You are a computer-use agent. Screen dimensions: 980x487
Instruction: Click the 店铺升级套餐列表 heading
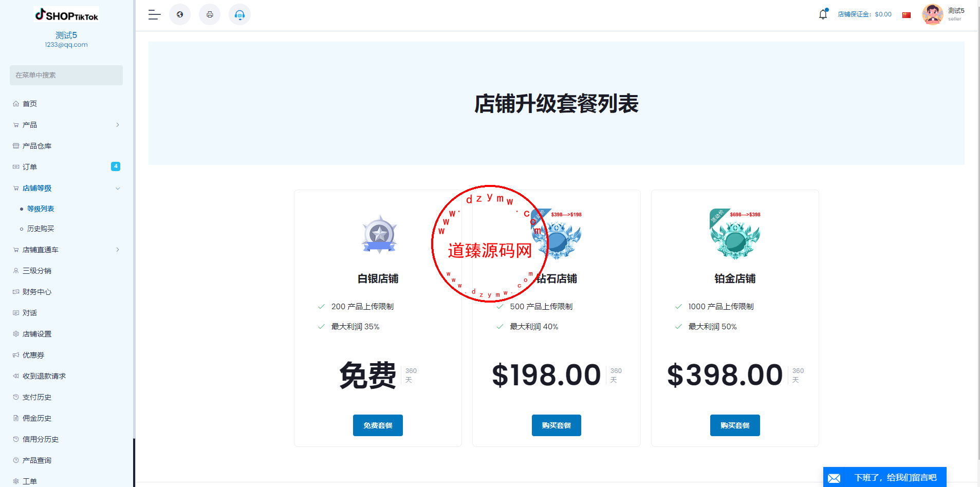pyautogui.click(x=557, y=104)
